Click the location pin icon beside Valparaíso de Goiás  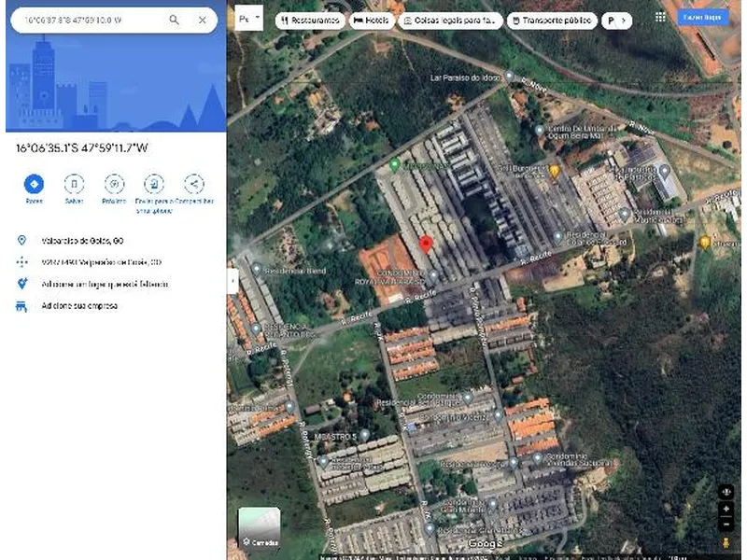tap(21, 241)
